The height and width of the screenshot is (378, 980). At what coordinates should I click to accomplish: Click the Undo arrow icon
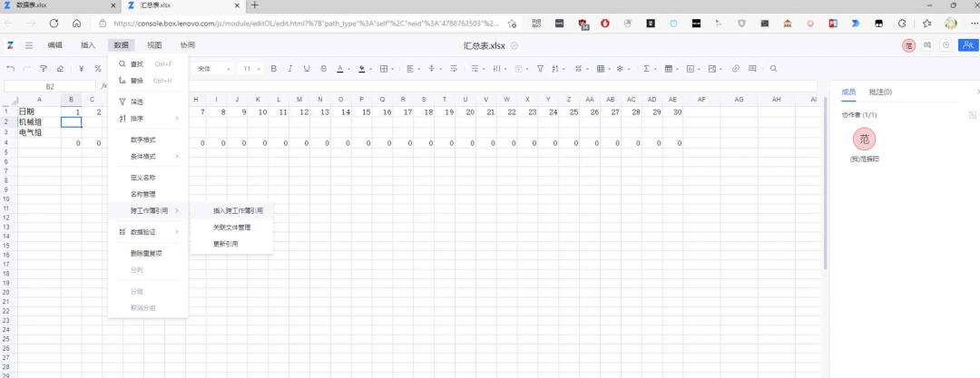[10, 69]
